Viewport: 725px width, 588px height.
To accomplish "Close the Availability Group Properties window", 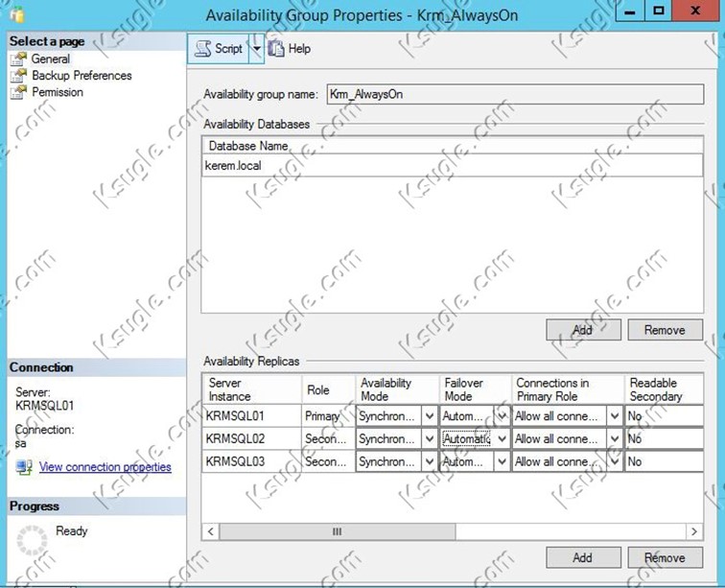I will [x=695, y=11].
